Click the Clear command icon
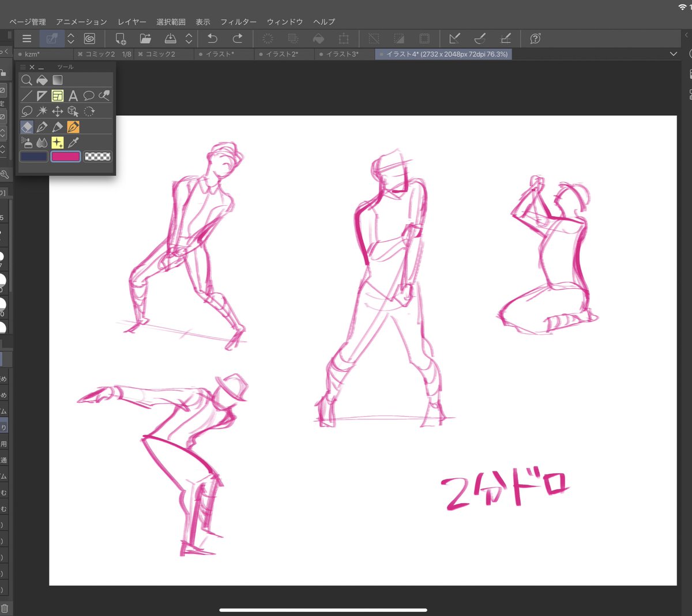Image resolution: width=692 pixels, height=616 pixels. 268,39
